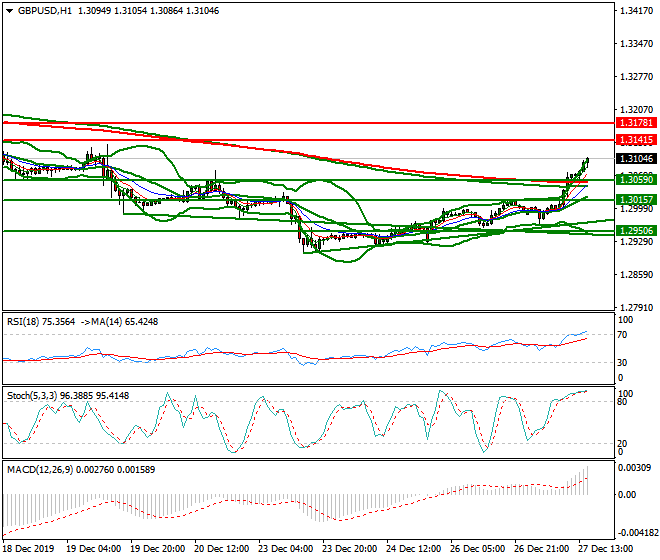The height and width of the screenshot is (560, 660).
Task: Select the 1.32770 price scale value
Action: click(636, 77)
